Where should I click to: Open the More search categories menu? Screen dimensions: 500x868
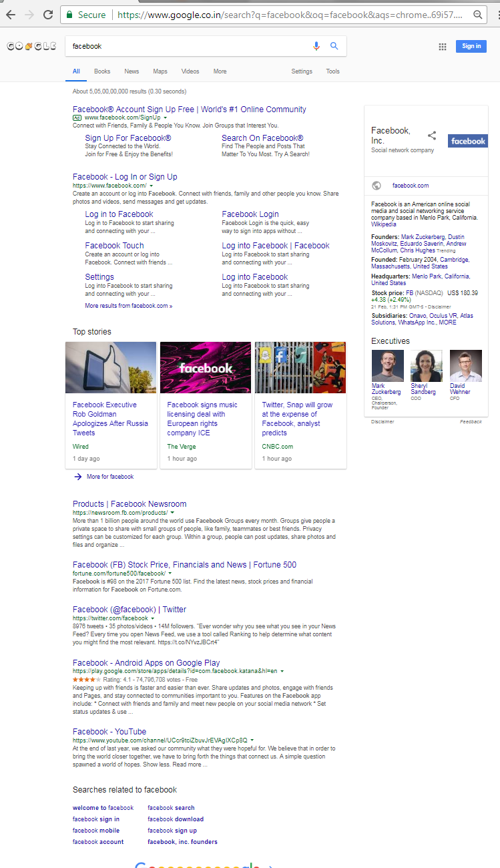(220, 71)
